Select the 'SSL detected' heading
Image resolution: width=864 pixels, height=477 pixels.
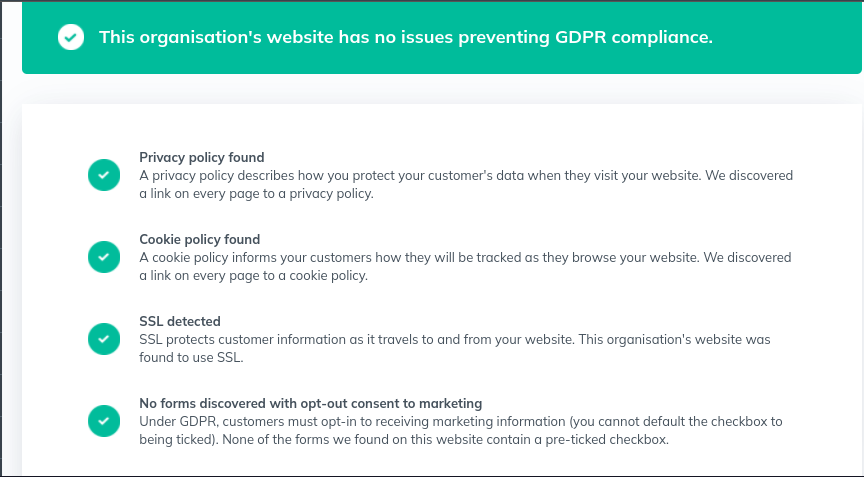pyautogui.click(x=179, y=321)
